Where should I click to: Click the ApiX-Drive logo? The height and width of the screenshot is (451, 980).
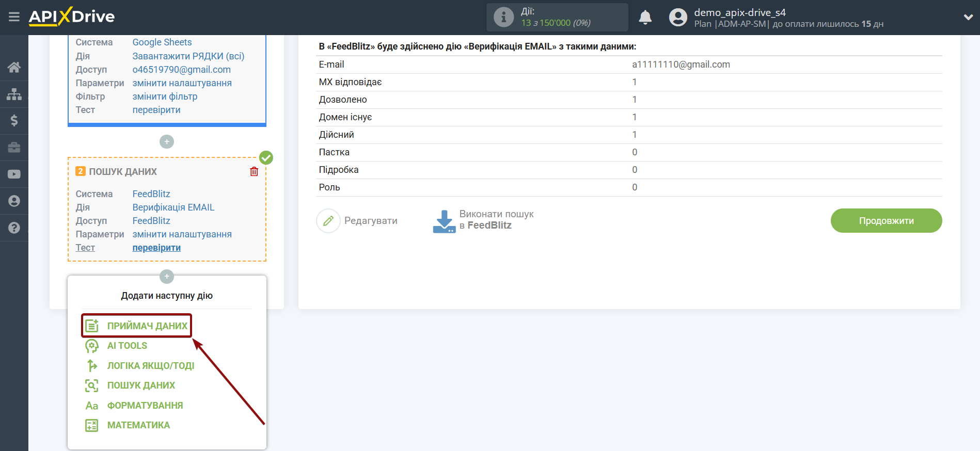coord(72,17)
